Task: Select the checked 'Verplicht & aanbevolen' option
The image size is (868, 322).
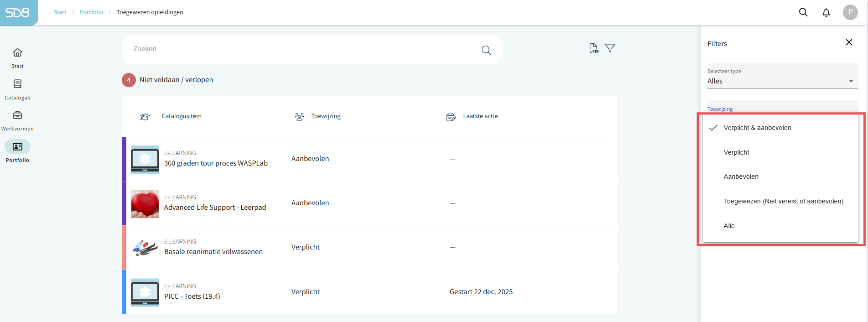Action: (757, 128)
